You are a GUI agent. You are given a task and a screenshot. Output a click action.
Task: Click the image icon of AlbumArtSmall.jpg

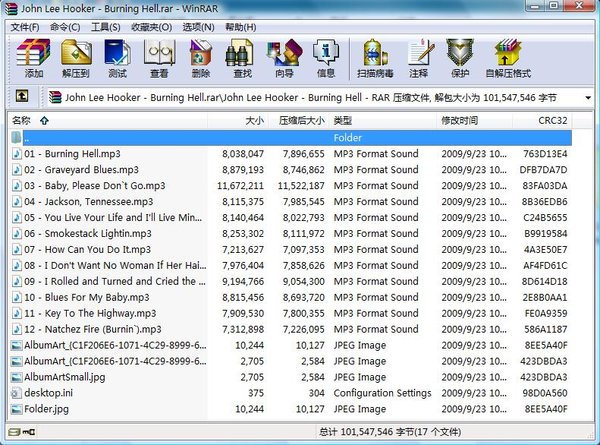point(16,377)
